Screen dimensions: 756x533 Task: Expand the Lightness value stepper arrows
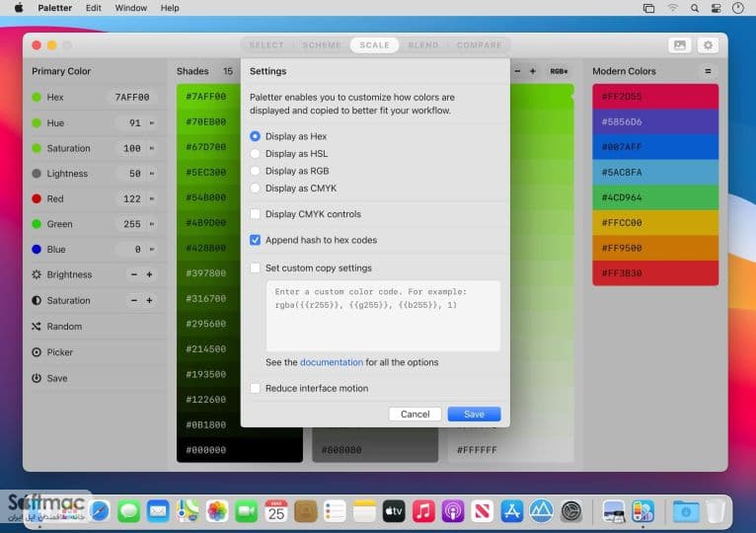(x=152, y=174)
